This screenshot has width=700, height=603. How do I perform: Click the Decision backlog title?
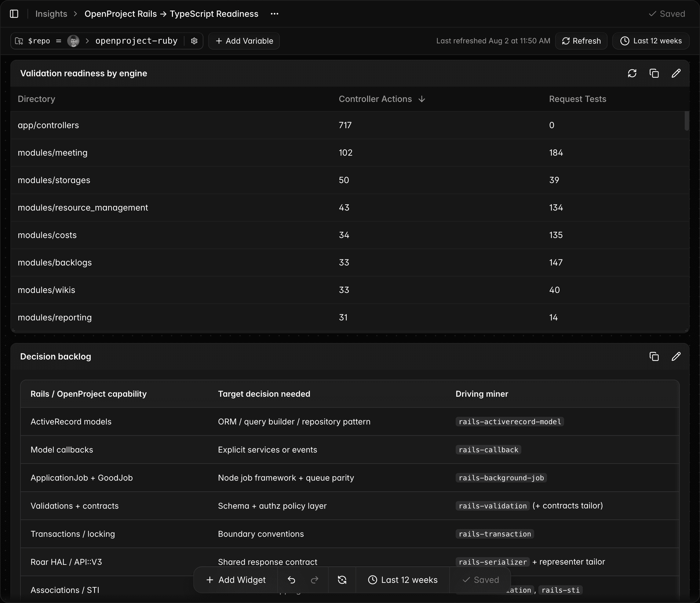(55, 356)
